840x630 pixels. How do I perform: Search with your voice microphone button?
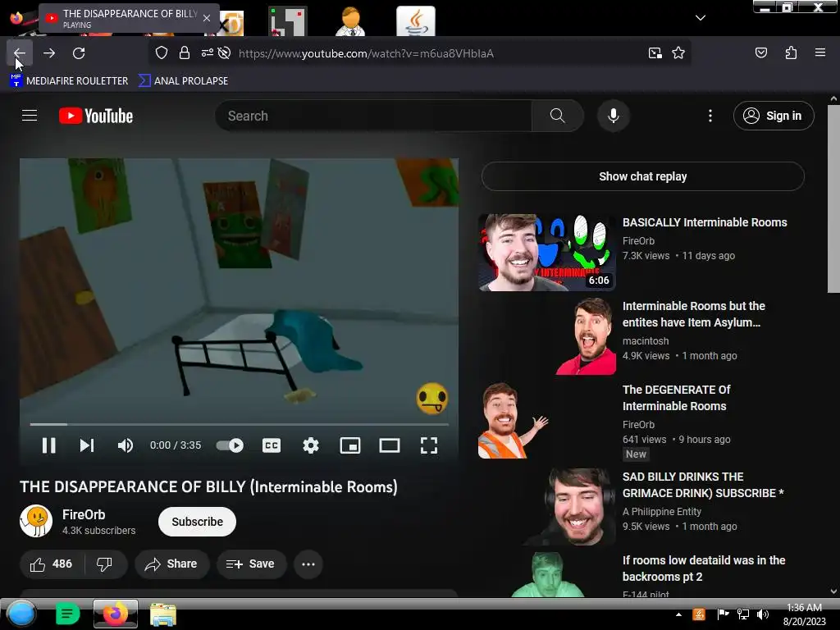pos(614,116)
